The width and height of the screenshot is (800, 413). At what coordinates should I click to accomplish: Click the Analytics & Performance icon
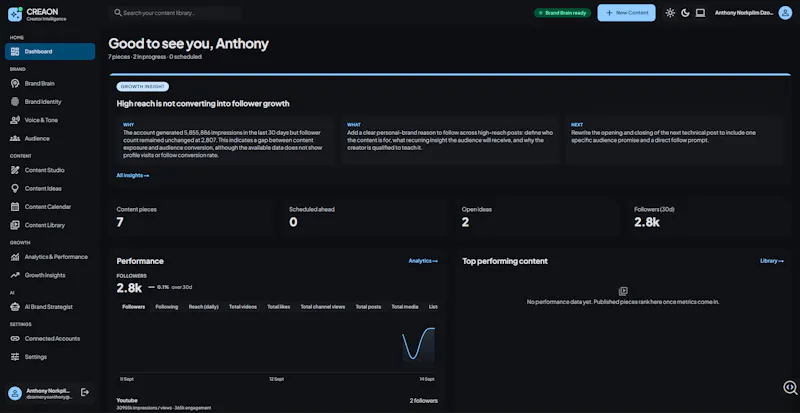coord(15,257)
